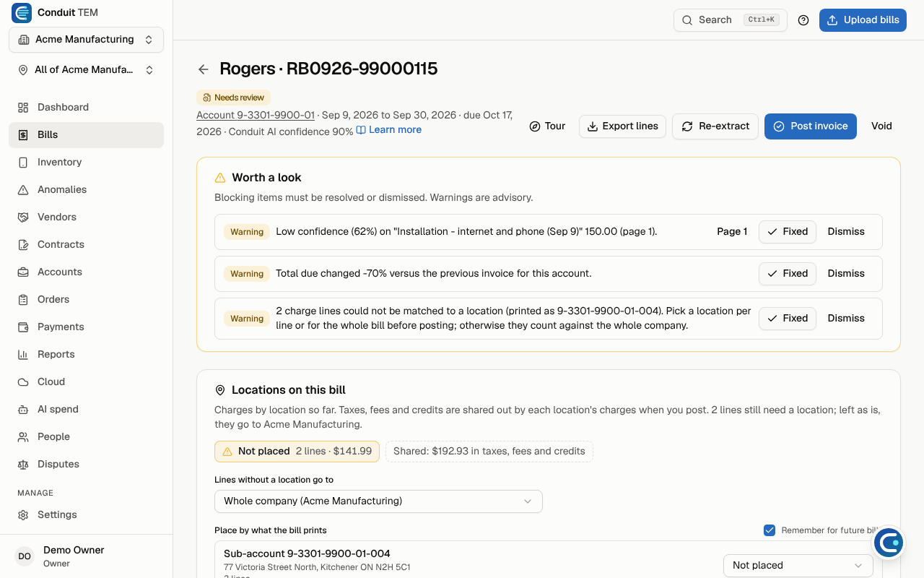Click the Accounts briefcase icon
924x578 pixels.
23,272
